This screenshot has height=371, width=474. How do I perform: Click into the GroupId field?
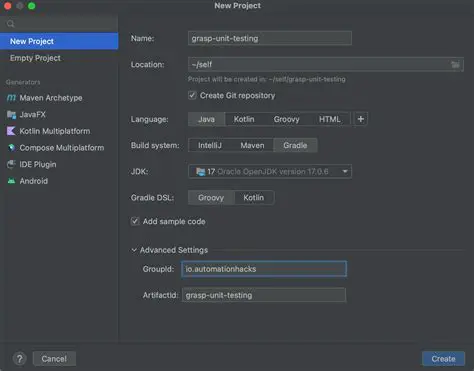pos(264,269)
